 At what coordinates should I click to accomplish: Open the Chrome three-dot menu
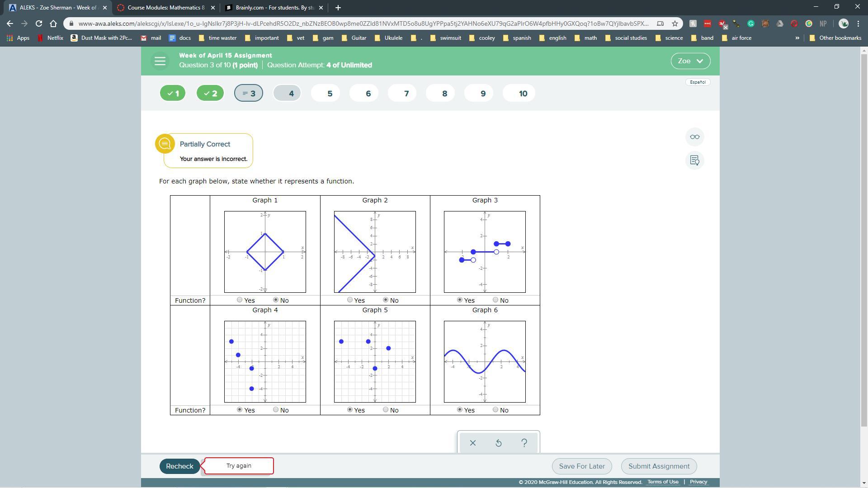[x=858, y=23]
